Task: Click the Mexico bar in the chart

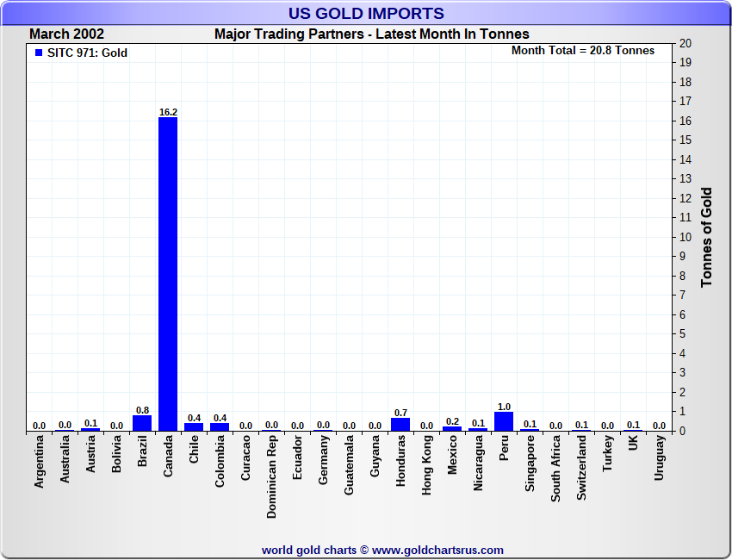Action: tap(452, 428)
